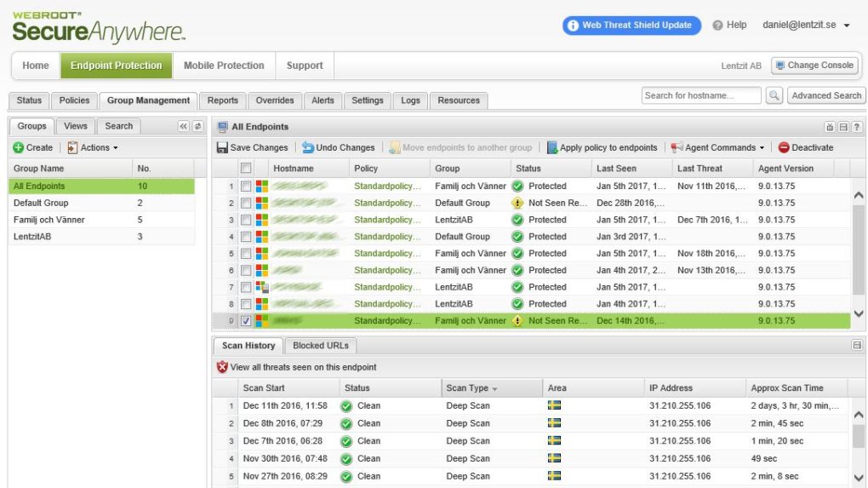This screenshot has width=868, height=488.
Task: Switch to the Overrides tab
Action: 275,100
